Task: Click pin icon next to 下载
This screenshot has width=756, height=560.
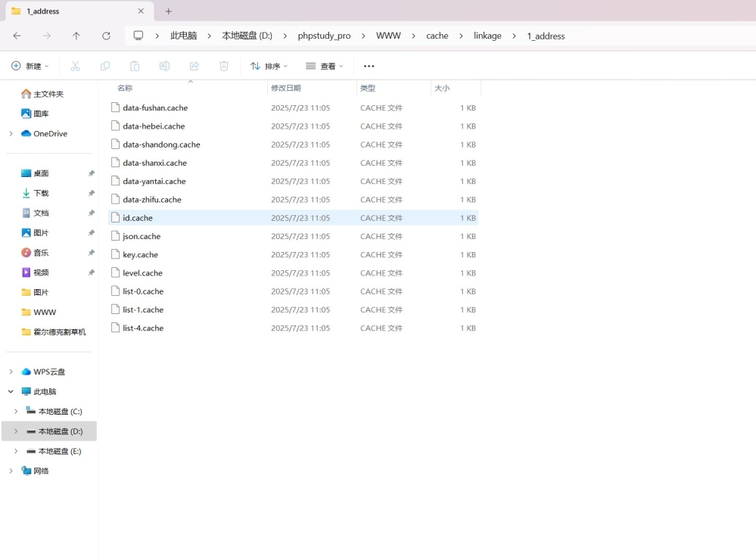Action: pyautogui.click(x=91, y=193)
